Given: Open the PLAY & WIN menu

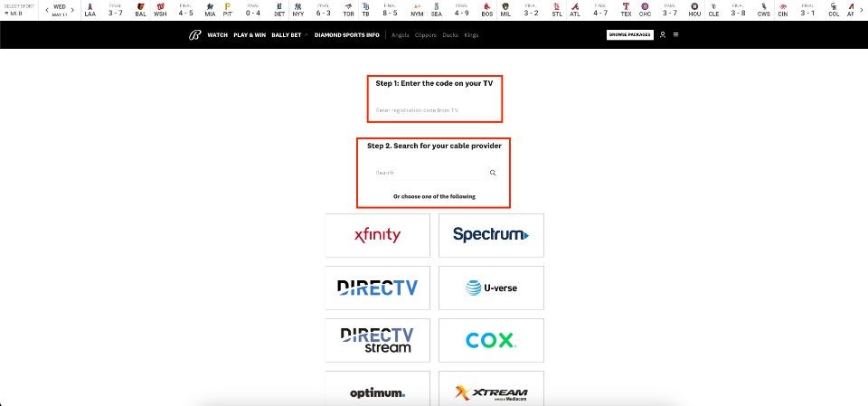Looking at the screenshot, I should tap(250, 35).
